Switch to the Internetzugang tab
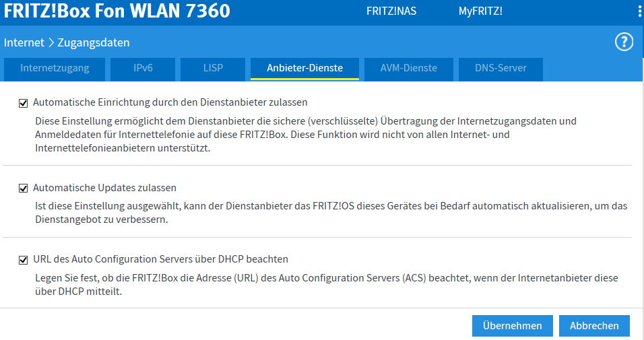644x340 pixels. 55,68
